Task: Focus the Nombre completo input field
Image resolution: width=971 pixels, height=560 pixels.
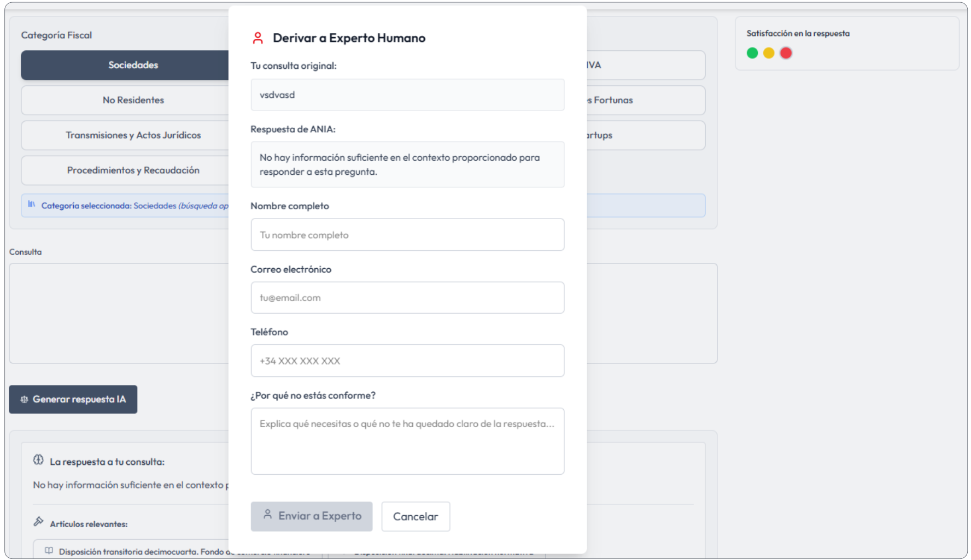Action: (407, 235)
